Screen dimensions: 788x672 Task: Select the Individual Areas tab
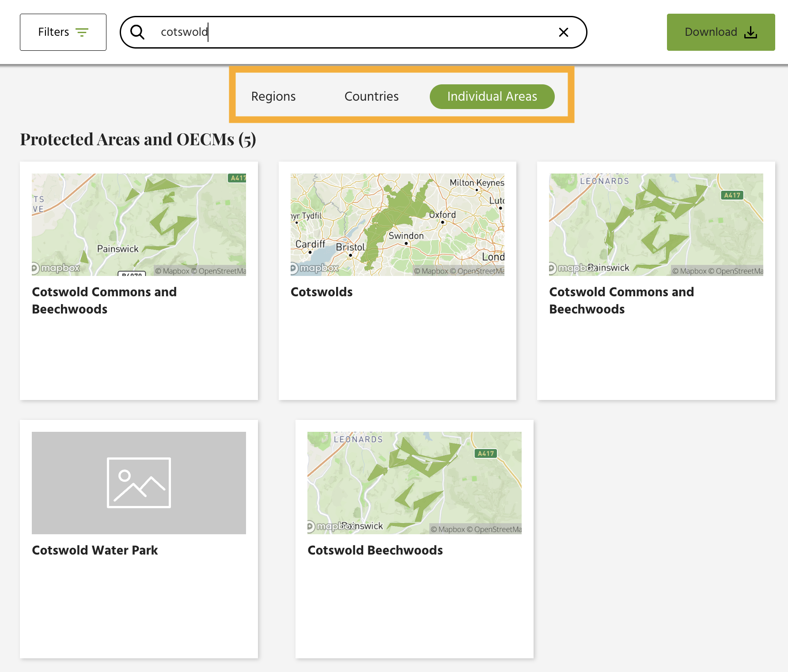click(x=492, y=96)
